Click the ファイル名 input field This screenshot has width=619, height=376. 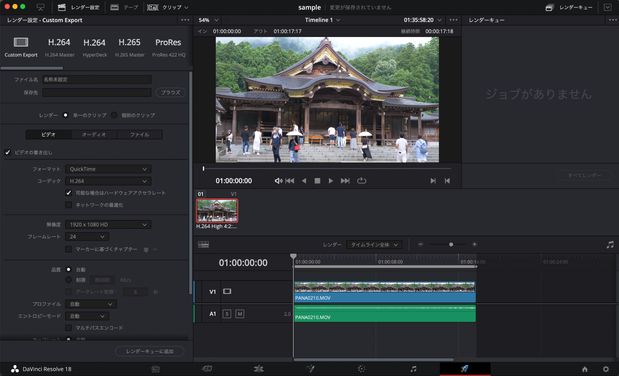click(x=97, y=79)
